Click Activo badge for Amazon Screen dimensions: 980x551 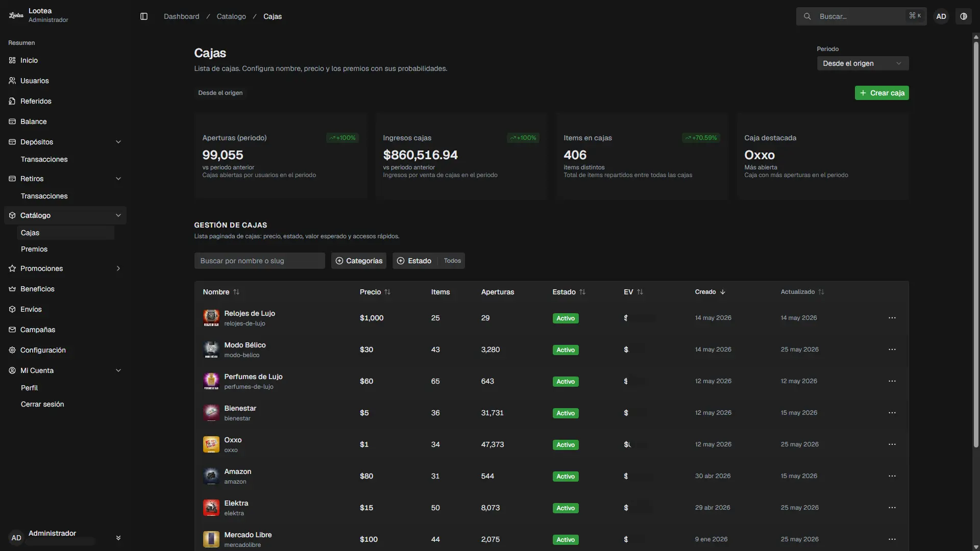566,476
